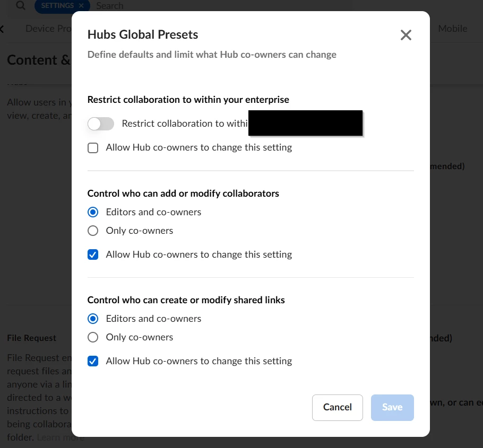This screenshot has width=483, height=448.
Task: Click the 'Control who can add or modify collaborators' heading
Action: pos(183,193)
